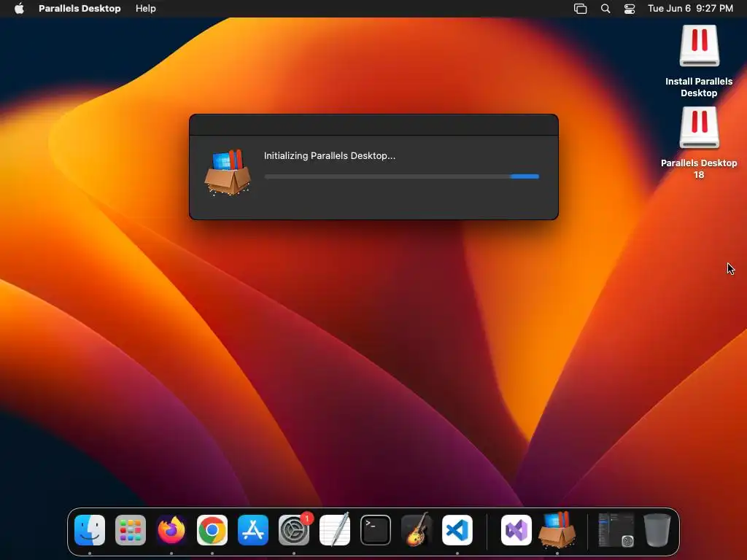
Task: Open Control Center in menu bar
Action: click(x=630, y=9)
